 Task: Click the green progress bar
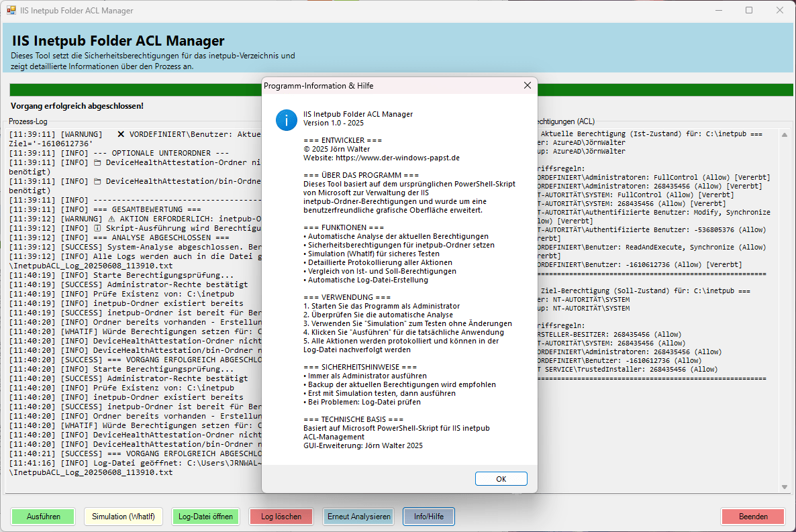click(134, 91)
